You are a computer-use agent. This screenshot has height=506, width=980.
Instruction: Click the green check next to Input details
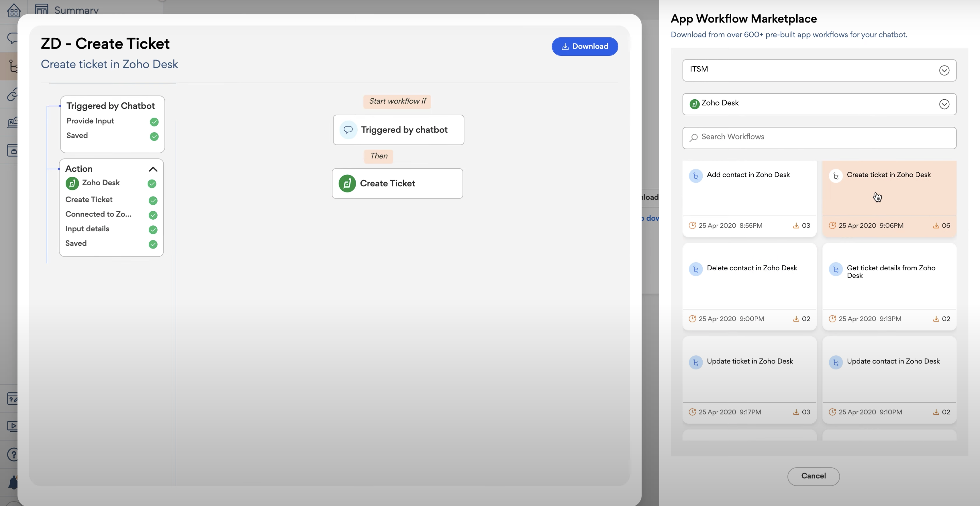pos(153,230)
